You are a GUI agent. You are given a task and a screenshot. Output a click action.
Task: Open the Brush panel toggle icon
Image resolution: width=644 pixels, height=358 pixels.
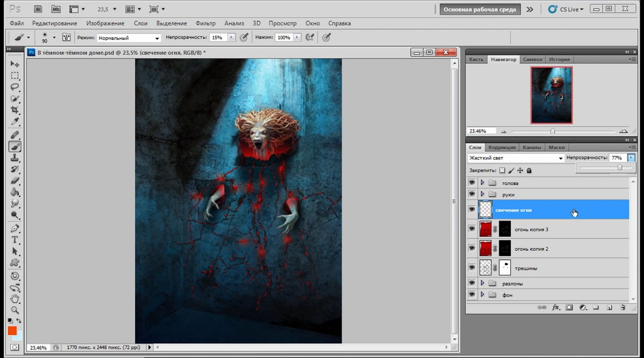(67, 38)
